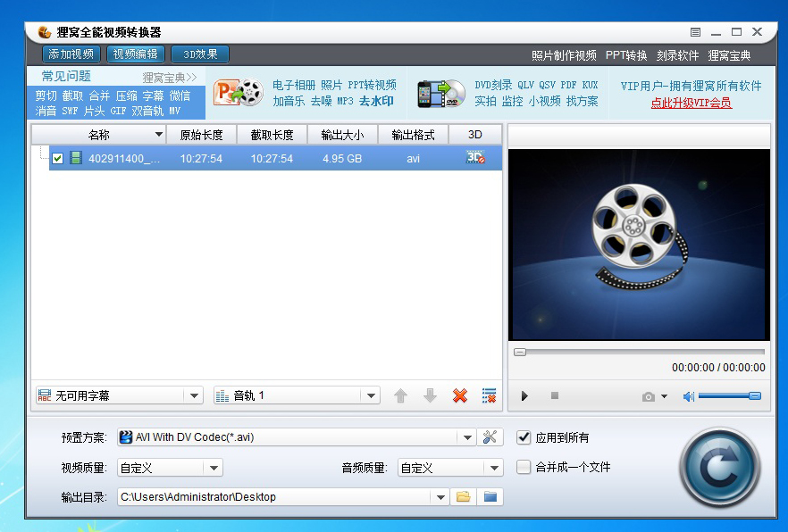Click the 剪切 help link

pos(46,96)
